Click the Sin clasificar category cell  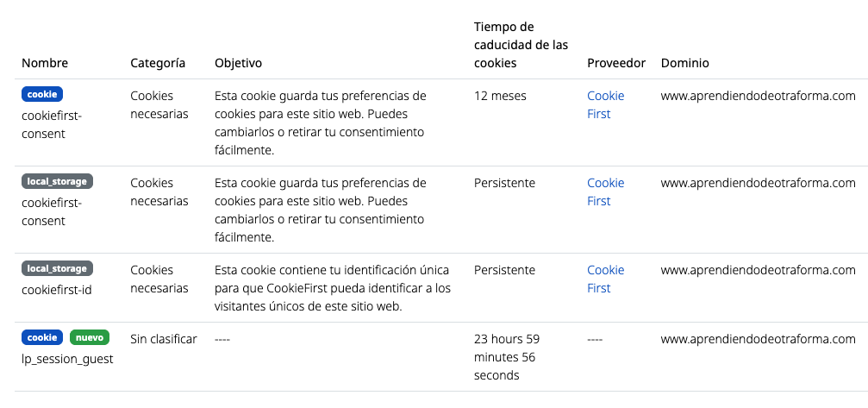point(164,339)
